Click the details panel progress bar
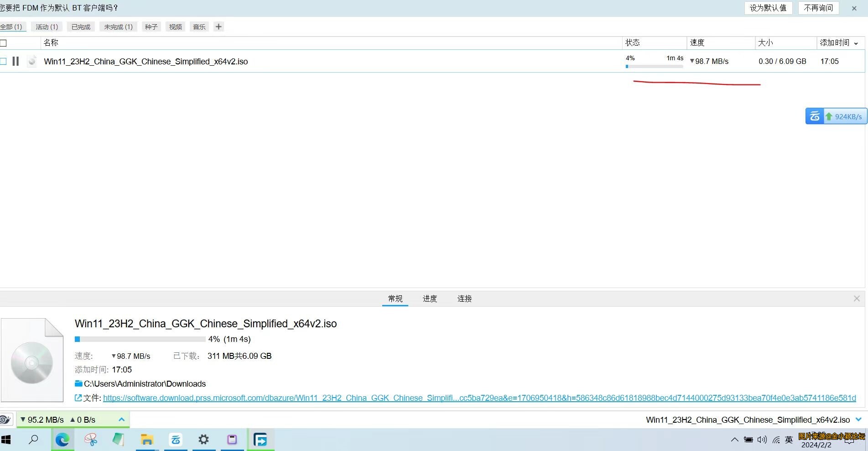 point(140,339)
